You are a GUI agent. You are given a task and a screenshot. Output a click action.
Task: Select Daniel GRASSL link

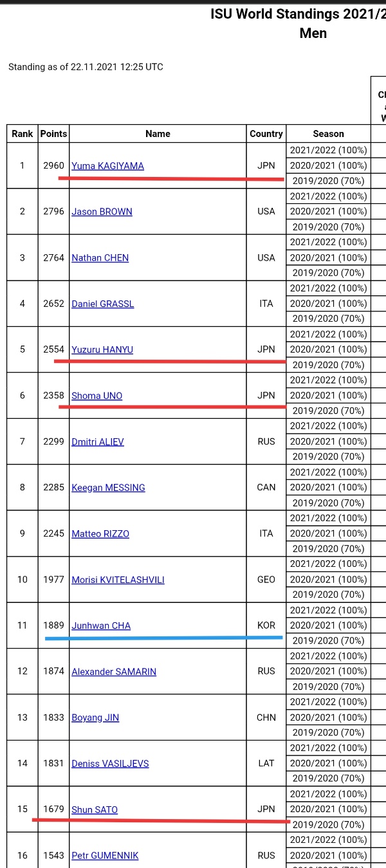click(x=103, y=304)
